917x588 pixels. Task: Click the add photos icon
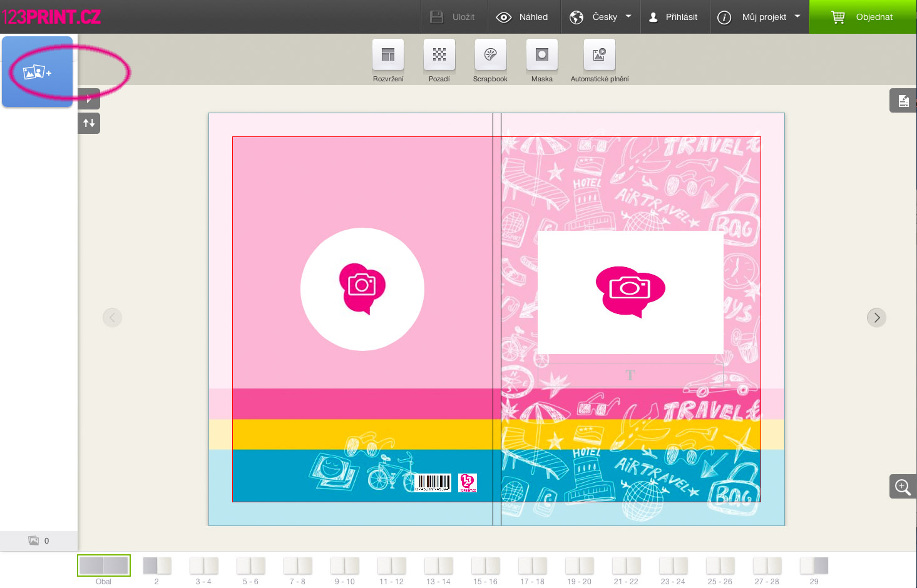pos(37,73)
